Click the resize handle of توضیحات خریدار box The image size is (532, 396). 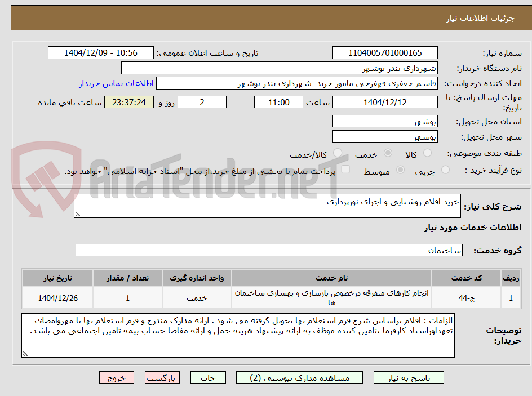(25, 354)
